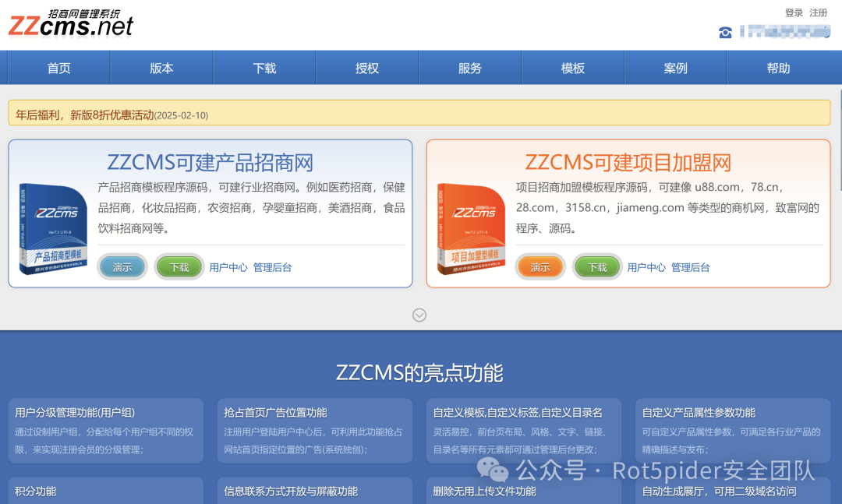This screenshot has height=504, width=842.
Task: Expand content with the circled down chevron
Action: [419, 315]
